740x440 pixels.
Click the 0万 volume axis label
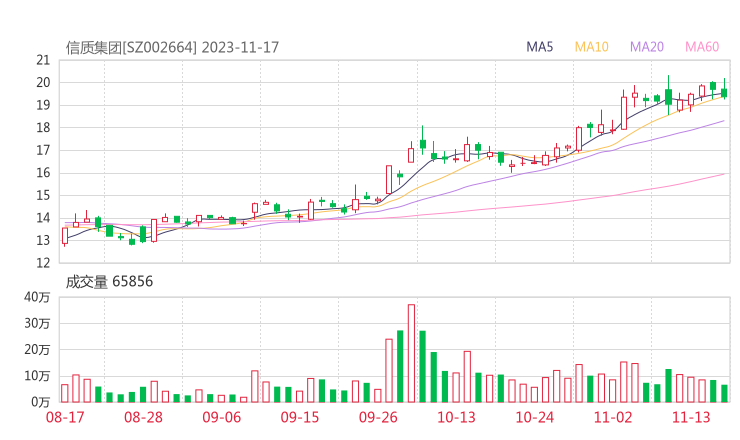(x=41, y=402)
